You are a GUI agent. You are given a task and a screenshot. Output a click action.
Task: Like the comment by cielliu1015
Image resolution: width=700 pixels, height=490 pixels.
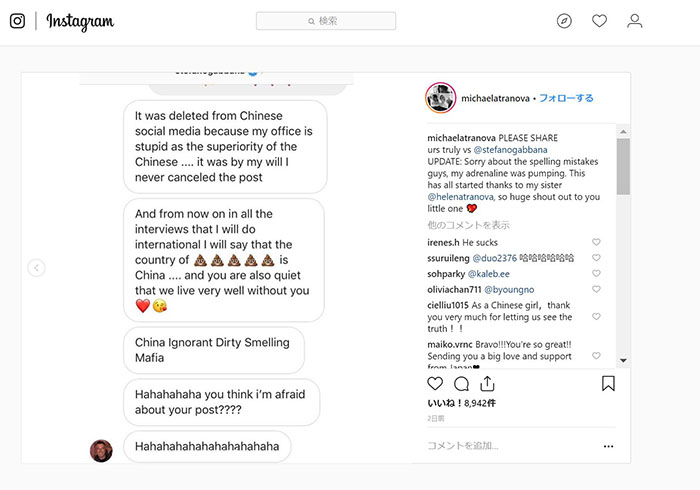coord(596,316)
